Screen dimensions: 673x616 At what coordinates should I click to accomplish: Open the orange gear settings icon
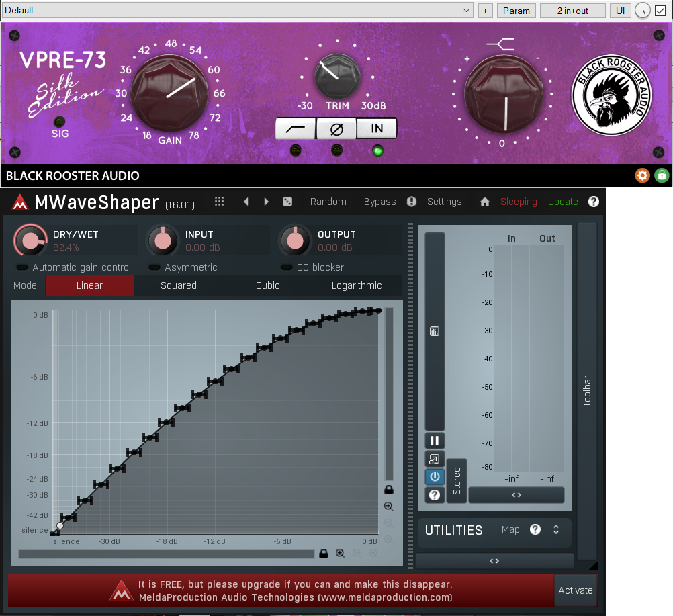pyautogui.click(x=642, y=175)
